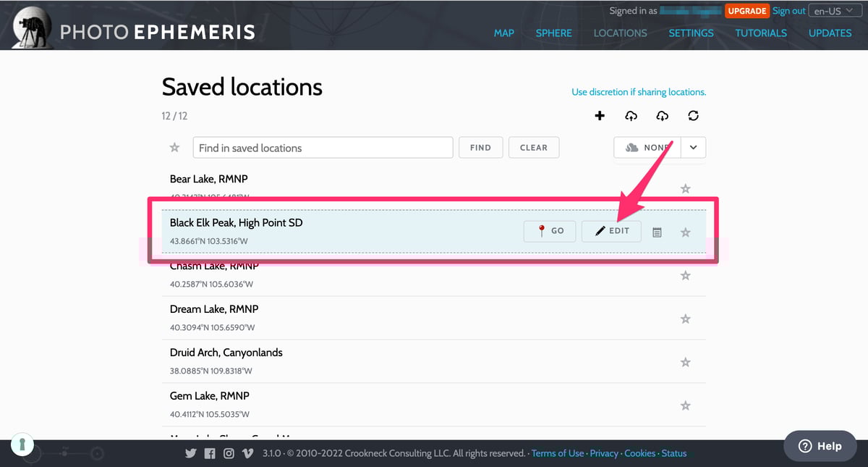Open the MAP page

[x=504, y=33]
